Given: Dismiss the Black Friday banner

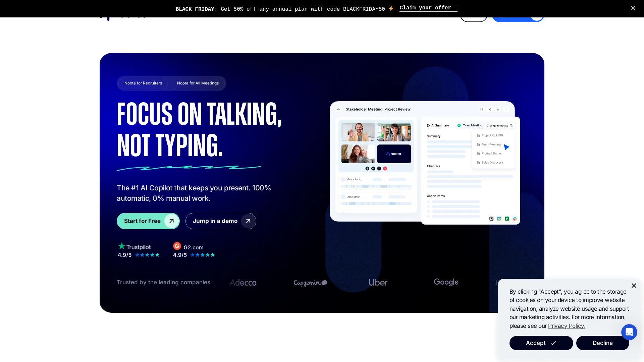Looking at the screenshot, I should tap(633, 8).
